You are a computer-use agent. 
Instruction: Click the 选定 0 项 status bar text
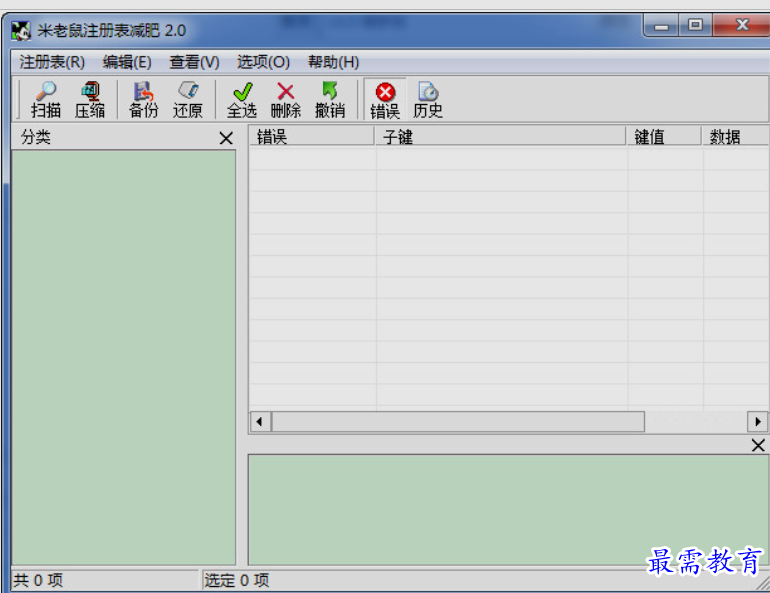pyautogui.click(x=237, y=581)
